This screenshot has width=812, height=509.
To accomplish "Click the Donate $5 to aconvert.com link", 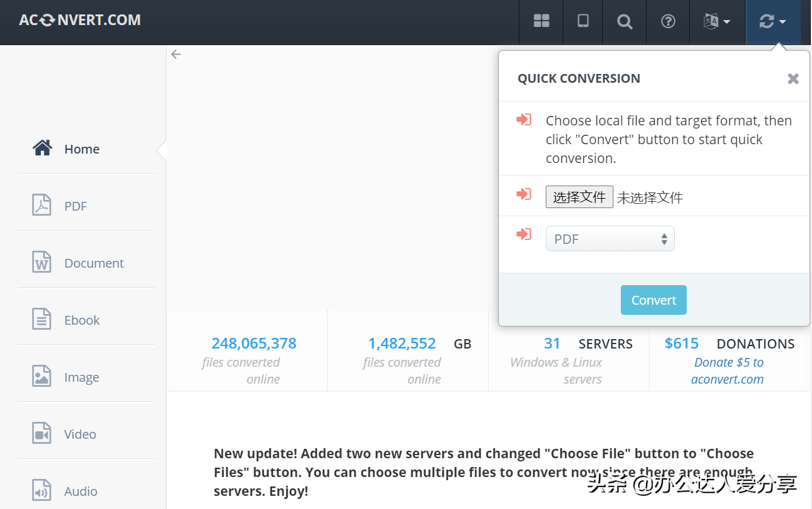I will [x=728, y=370].
